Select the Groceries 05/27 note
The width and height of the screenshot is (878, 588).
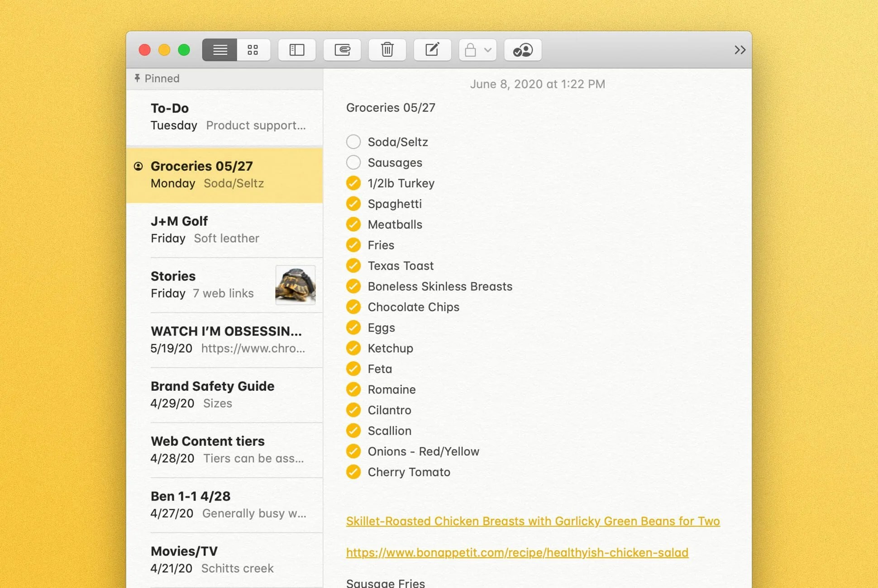coord(225,175)
